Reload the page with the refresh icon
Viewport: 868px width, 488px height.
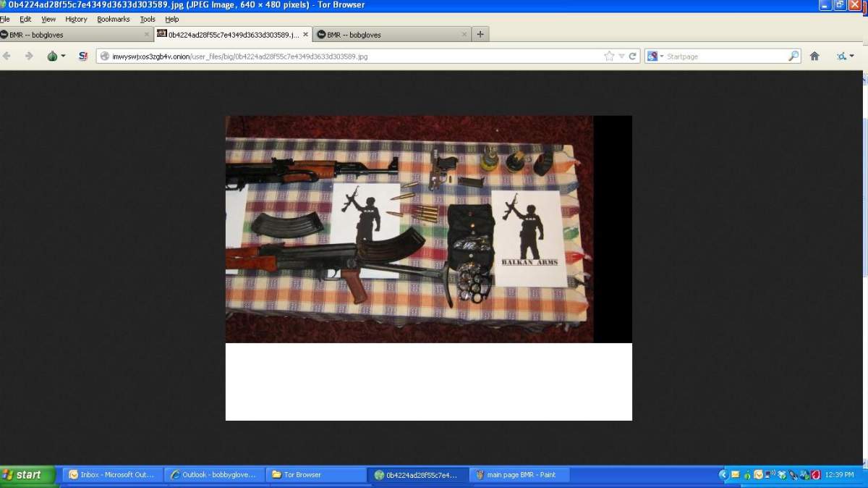tap(633, 56)
